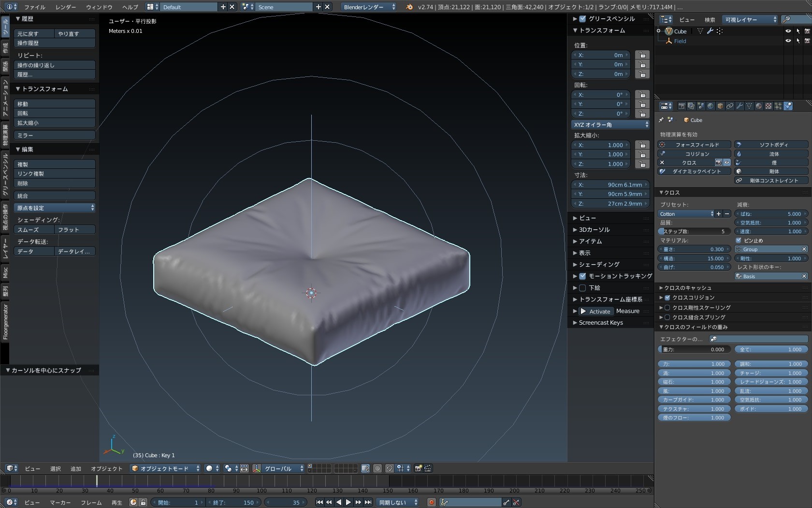
Task: Click the ソフトボディ physics button
Action: (x=771, y=145)
